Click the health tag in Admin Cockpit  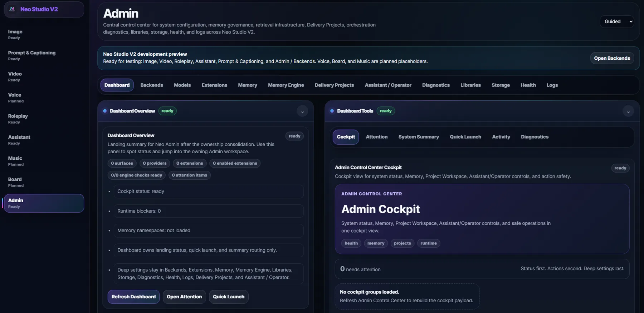click(x=351, y=243)
